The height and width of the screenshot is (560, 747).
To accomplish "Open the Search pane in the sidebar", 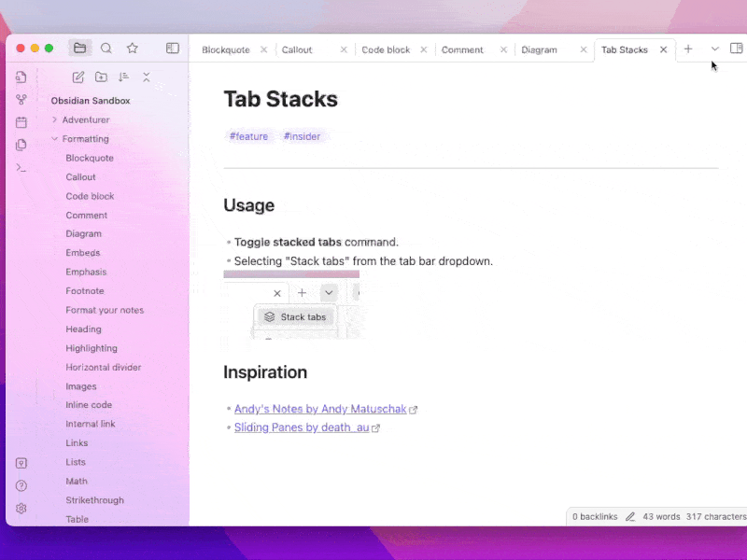I will [106, 49].
